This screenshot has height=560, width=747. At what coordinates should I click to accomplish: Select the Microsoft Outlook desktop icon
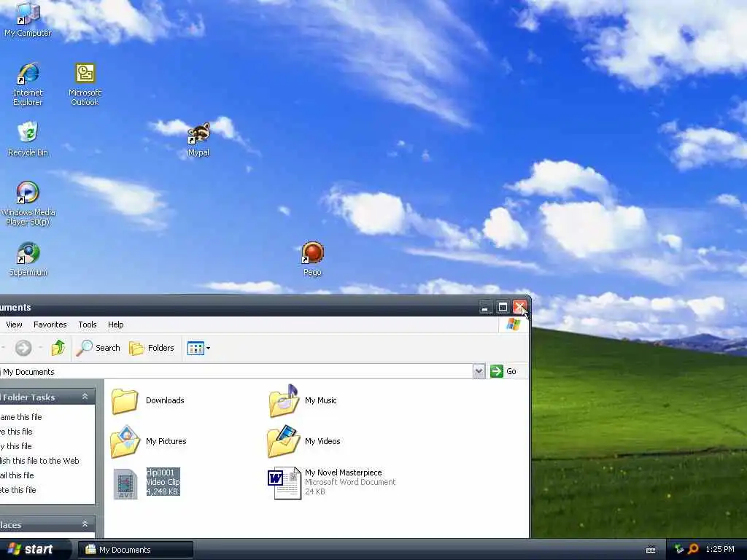coord(85,84)
